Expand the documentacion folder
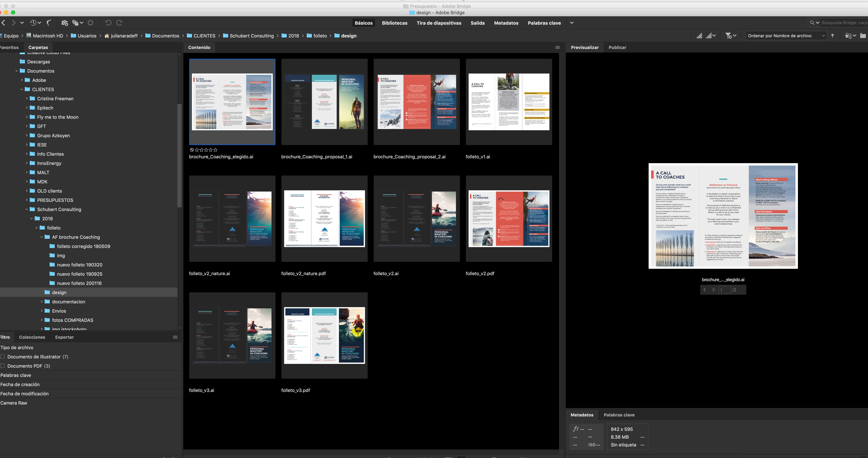Screen dimensions: 868x458 tap(42, 301)
